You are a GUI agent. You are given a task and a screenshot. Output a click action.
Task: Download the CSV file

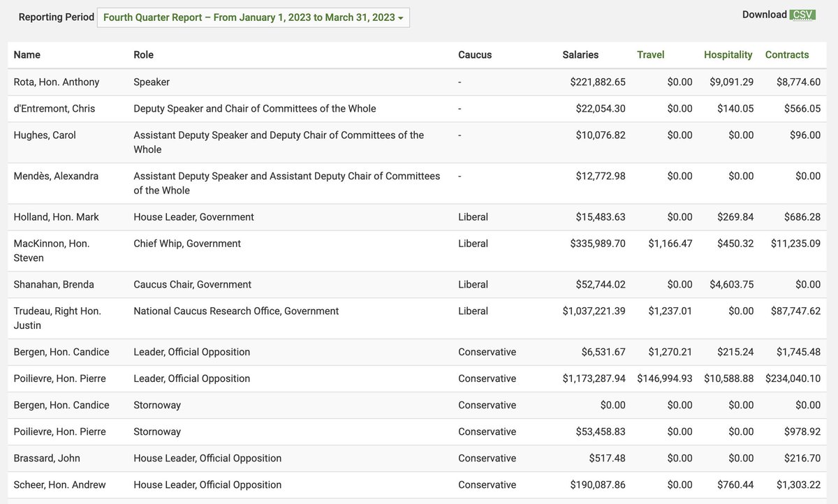pos(802,15)
